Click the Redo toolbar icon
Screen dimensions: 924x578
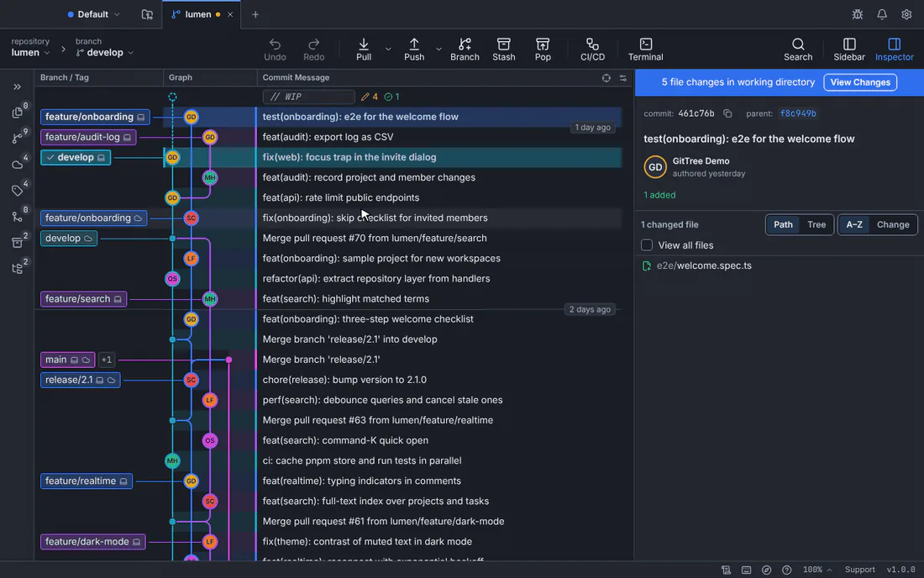point(313,45)
